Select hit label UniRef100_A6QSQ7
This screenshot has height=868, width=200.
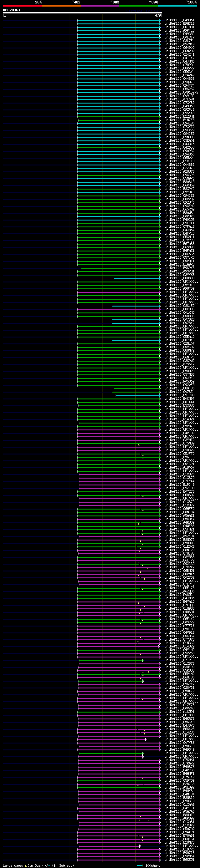point(179,495)
